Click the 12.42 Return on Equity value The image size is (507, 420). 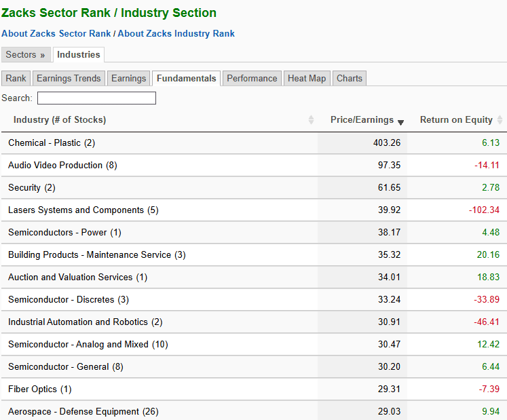click(488, 344)
